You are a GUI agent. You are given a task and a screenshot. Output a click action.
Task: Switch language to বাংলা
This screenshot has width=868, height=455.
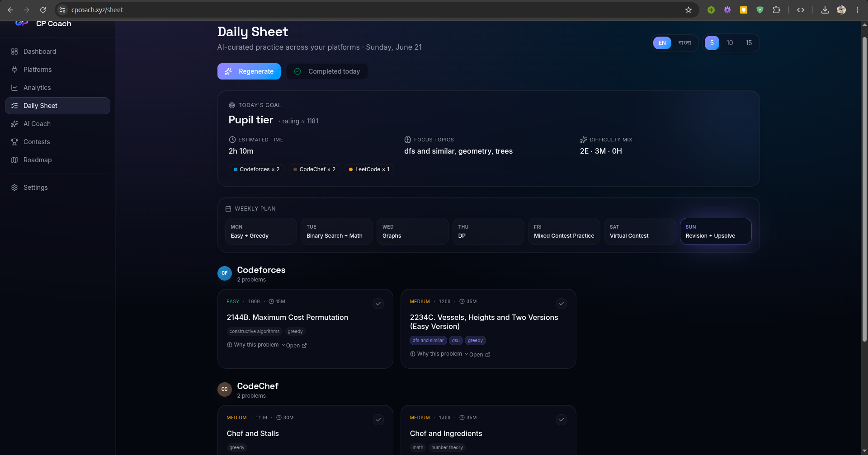[x=685, y=43]
